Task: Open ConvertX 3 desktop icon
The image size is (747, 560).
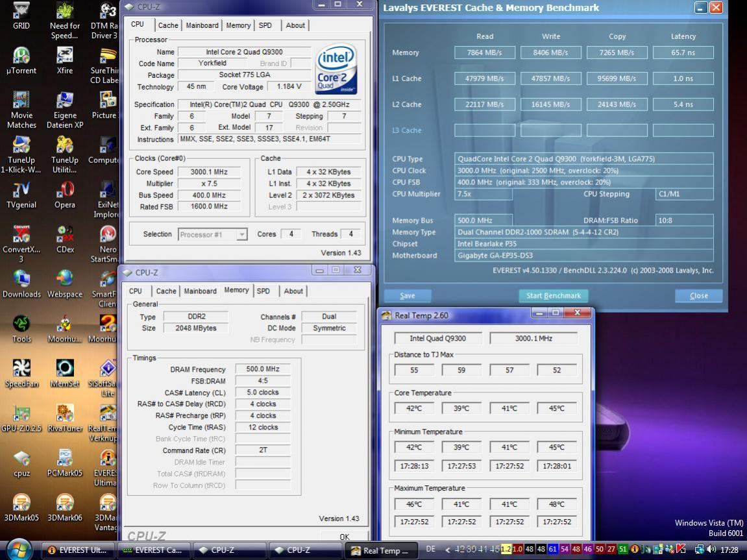Action: click(x=21, y=244)
